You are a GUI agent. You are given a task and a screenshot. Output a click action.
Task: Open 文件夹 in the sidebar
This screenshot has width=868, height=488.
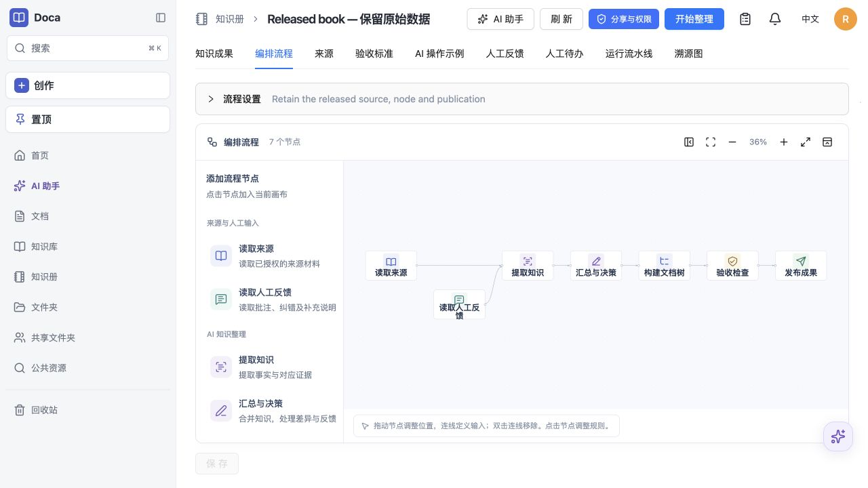[87, 307]
